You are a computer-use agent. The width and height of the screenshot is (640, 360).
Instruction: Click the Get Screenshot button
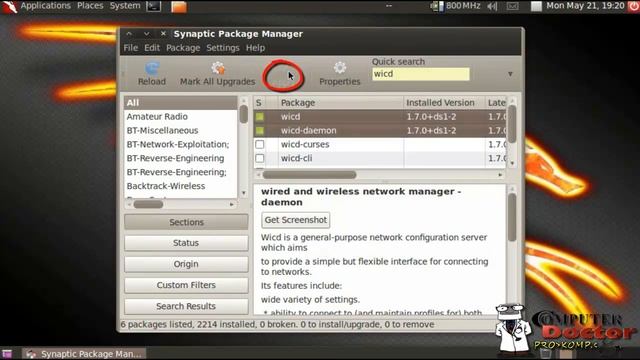296,220
